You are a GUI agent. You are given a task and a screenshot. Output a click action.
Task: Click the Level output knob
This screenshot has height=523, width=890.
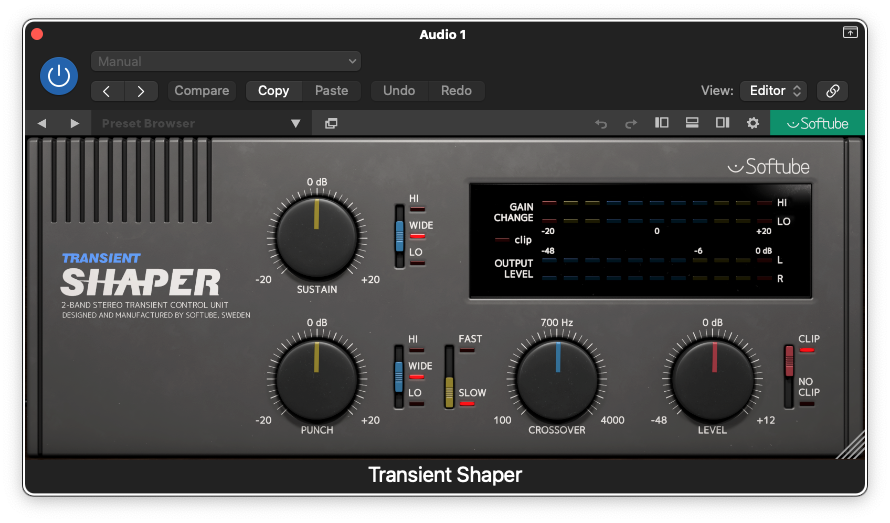click(x=713, y=378)
